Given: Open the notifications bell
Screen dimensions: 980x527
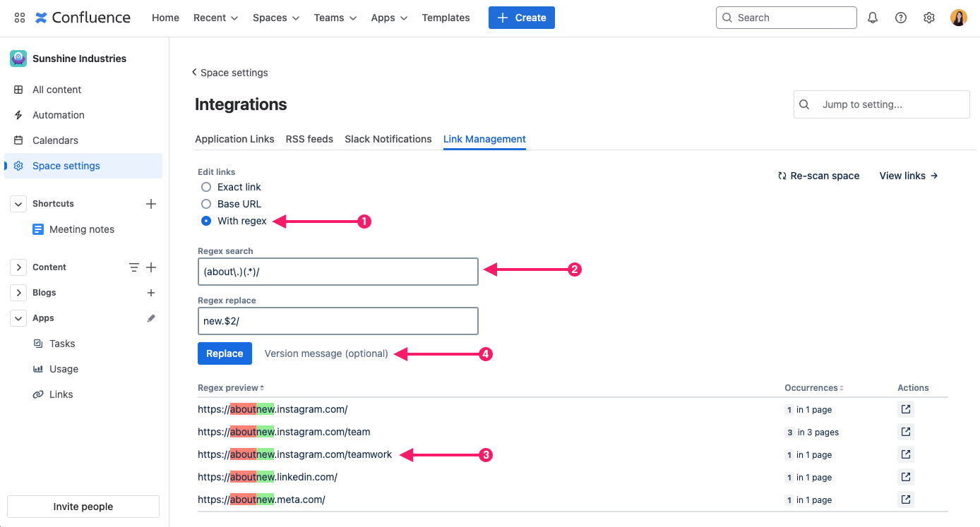Looking at the screenshot, I should pos(873,17).
